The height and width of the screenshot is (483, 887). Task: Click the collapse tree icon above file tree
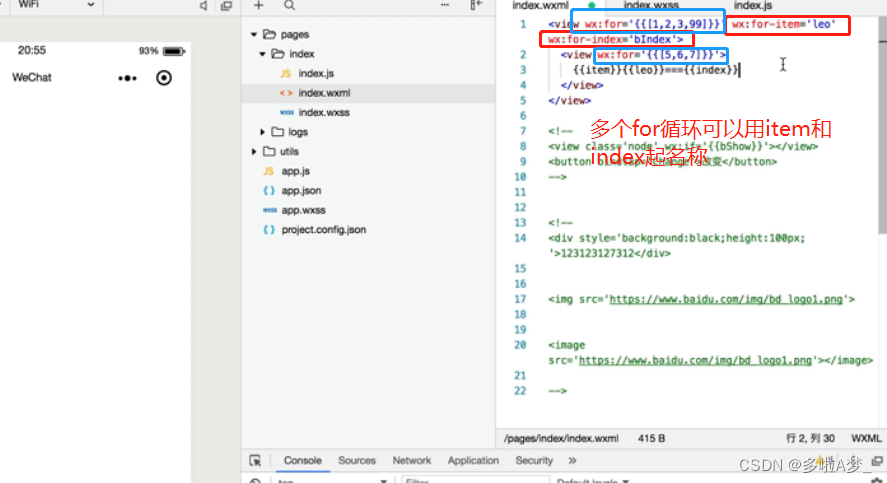click(x=476, y=5)
